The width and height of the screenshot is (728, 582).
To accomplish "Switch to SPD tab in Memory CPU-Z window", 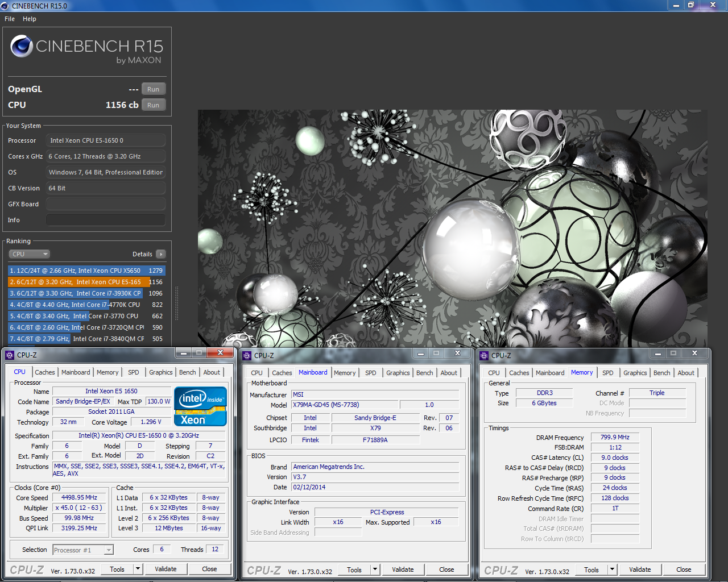I will (x=608, y=373).
